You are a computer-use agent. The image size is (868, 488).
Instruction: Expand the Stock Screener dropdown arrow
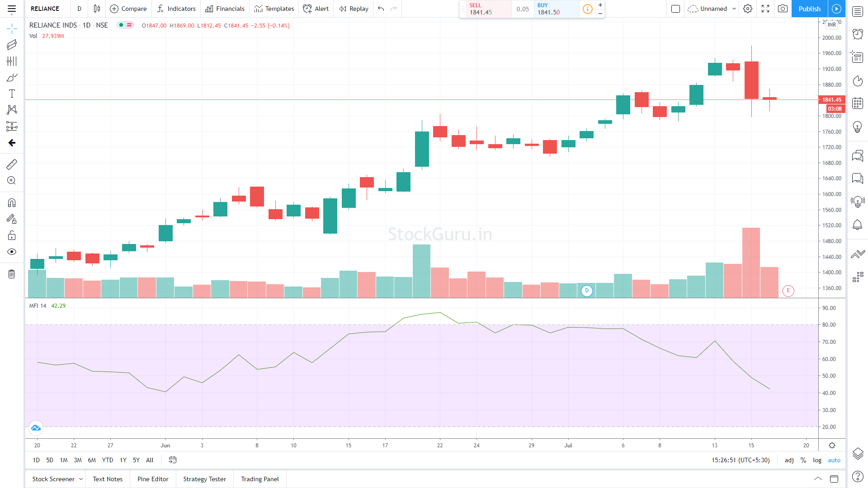[81, 479]
